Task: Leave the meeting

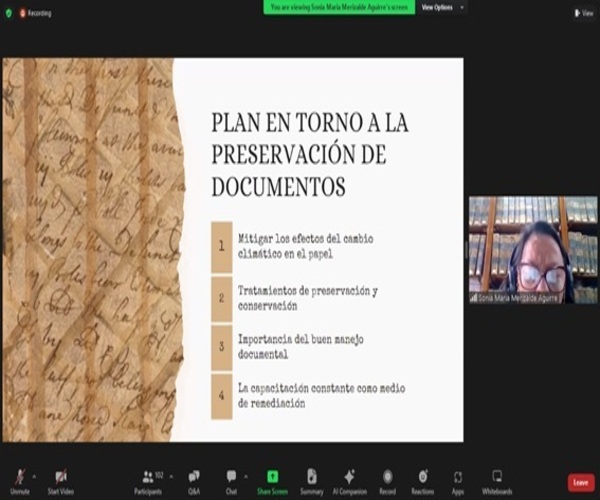Action: [580, 482]
